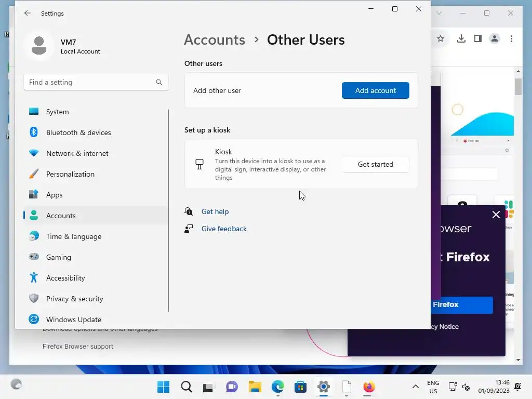Click Get started for Kiosk
This screenshot has height=399, width=532.
375,164
